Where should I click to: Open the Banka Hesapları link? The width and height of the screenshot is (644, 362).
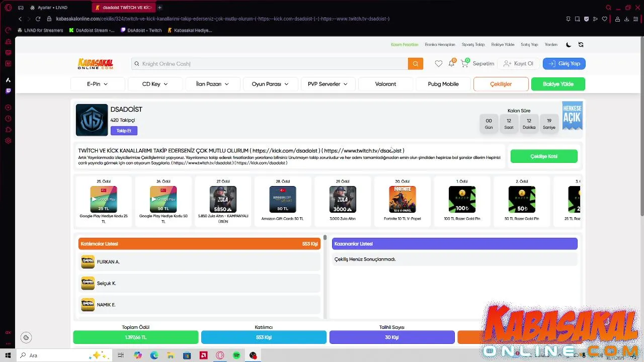[x=440, y=45]
